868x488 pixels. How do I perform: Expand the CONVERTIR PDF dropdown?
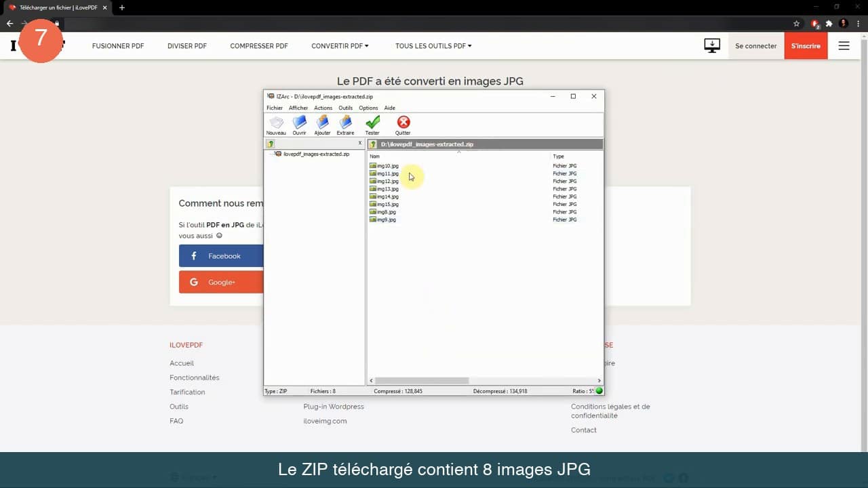[x=340, y=46]
